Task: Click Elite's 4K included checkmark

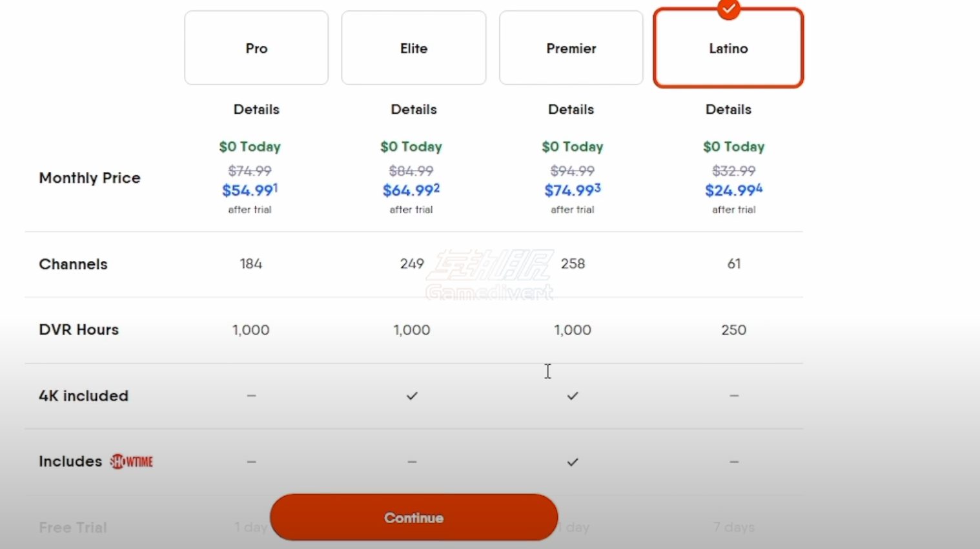Action: pyautogui.click(x=412, y=395)
